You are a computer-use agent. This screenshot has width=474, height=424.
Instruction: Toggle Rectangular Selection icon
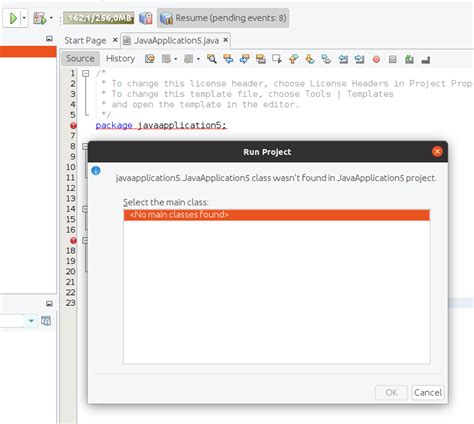277,59
